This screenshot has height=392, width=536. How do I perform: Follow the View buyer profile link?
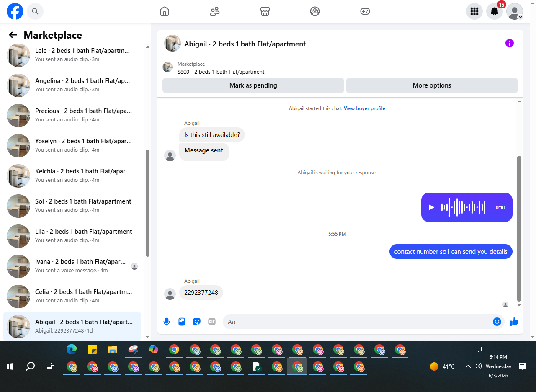pos(364,108)
